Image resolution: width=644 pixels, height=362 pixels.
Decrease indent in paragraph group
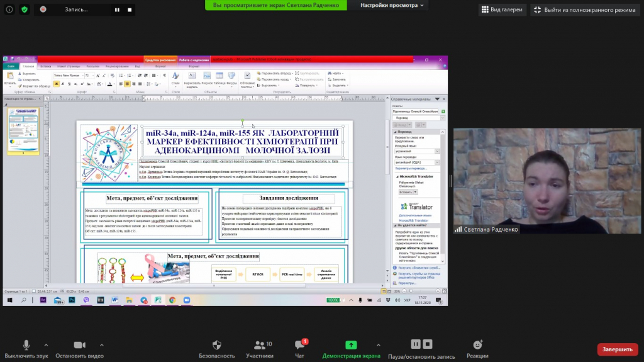click(x=139, y=76)
